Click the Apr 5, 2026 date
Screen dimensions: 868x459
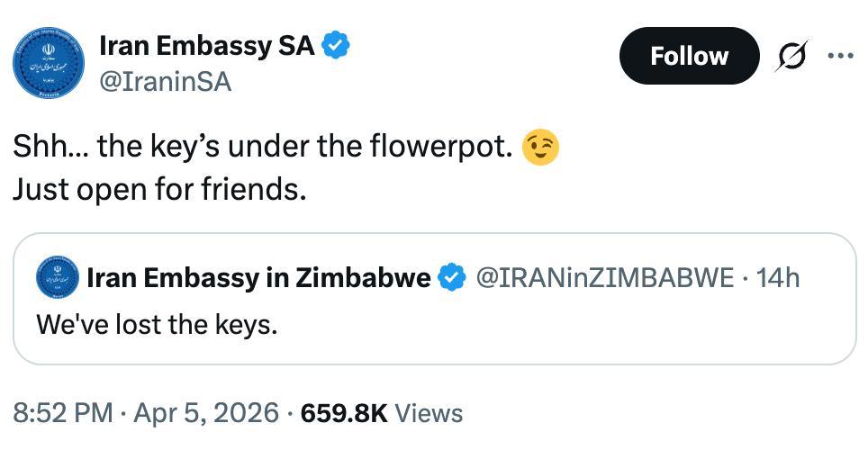(x=206, y=413)
